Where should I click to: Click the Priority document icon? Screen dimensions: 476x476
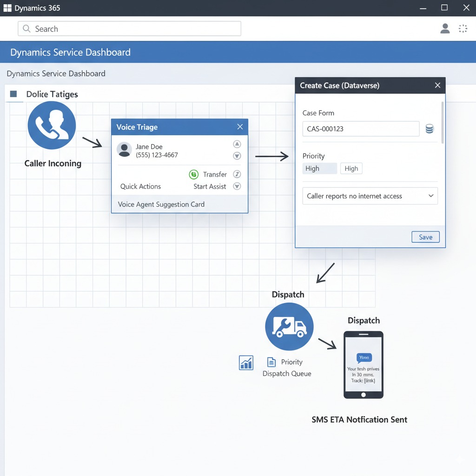tap(271, 362)
